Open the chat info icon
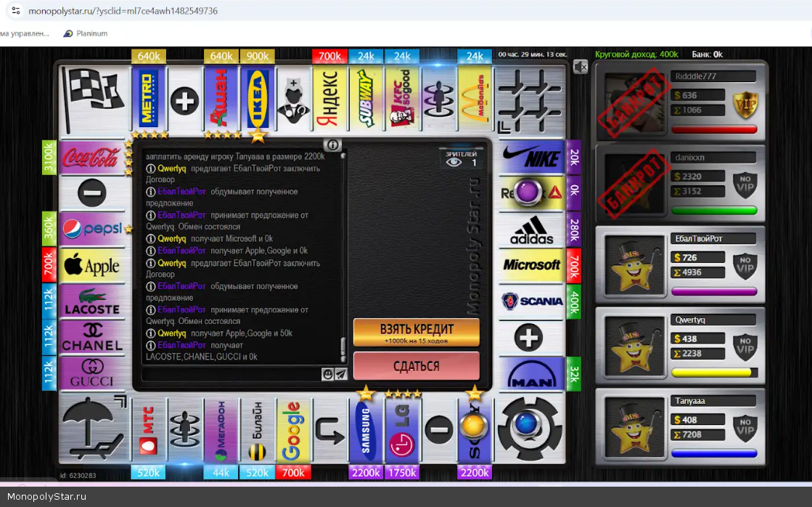 [x=332, y=145]
